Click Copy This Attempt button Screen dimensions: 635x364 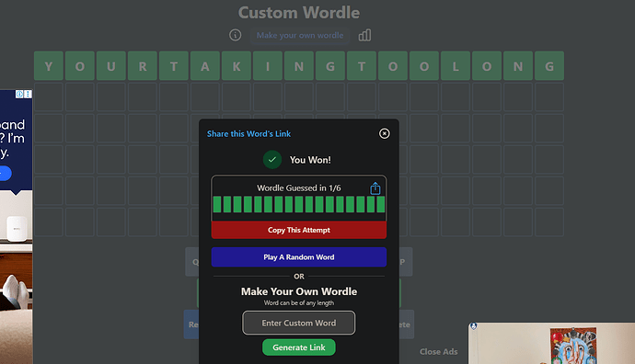click(299, 230)
